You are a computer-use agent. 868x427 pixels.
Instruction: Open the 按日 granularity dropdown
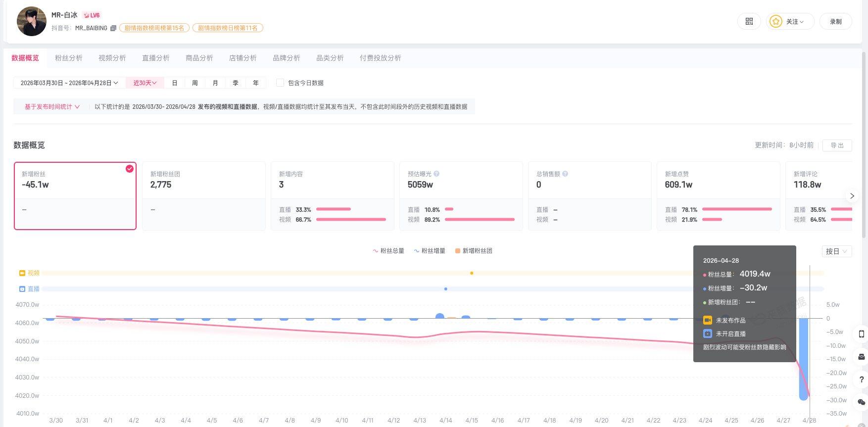[836, 251]
